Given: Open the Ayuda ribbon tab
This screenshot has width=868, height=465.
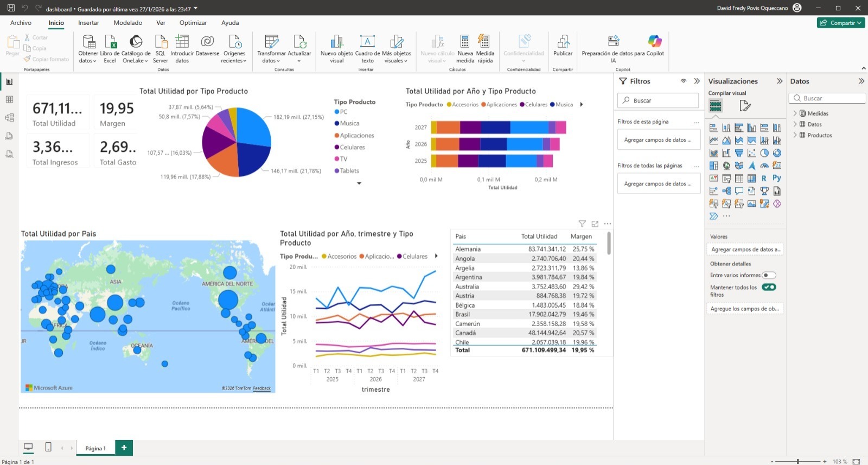Looking at the screenshot, I should tap(230, 23).
